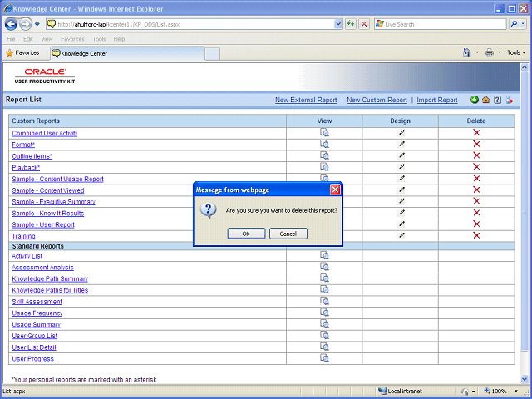Screen dimensions: 532x399
Task: Click the Live Search magnifier button
Action: [515, 24]
